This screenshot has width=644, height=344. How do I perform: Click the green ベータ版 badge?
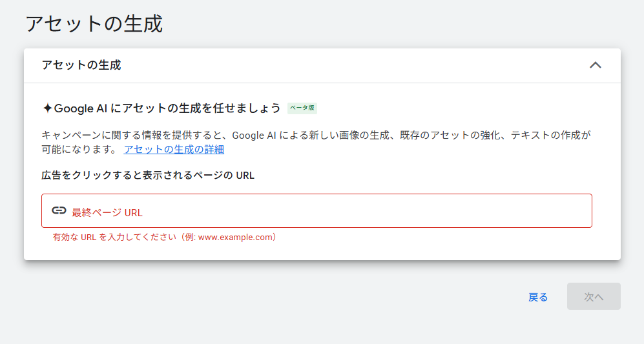pos(302,108)
